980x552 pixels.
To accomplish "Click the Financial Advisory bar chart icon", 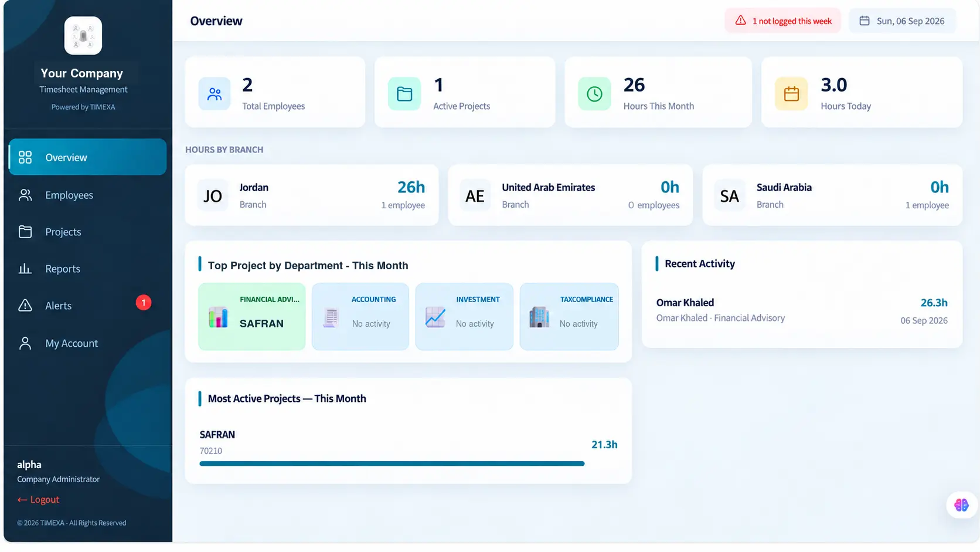I will point(218,317).
